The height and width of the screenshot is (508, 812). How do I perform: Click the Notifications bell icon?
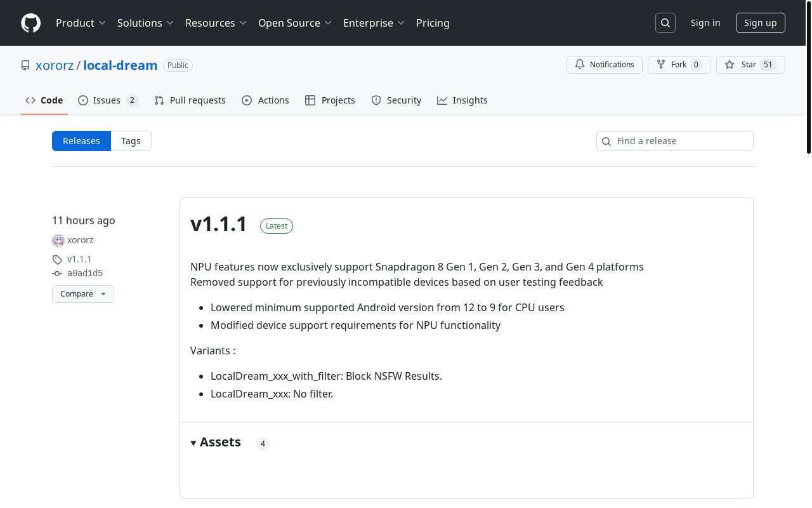click(x=580, y=65)
